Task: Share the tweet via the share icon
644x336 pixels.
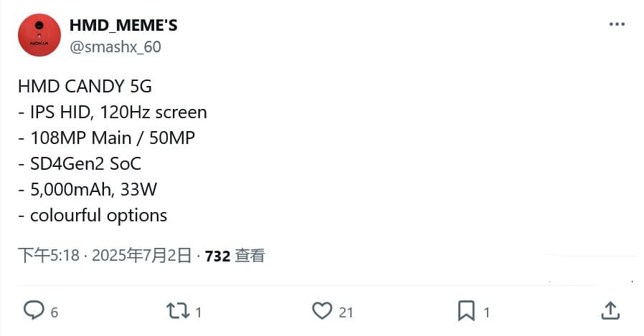Action: click(x=610, y=310)
